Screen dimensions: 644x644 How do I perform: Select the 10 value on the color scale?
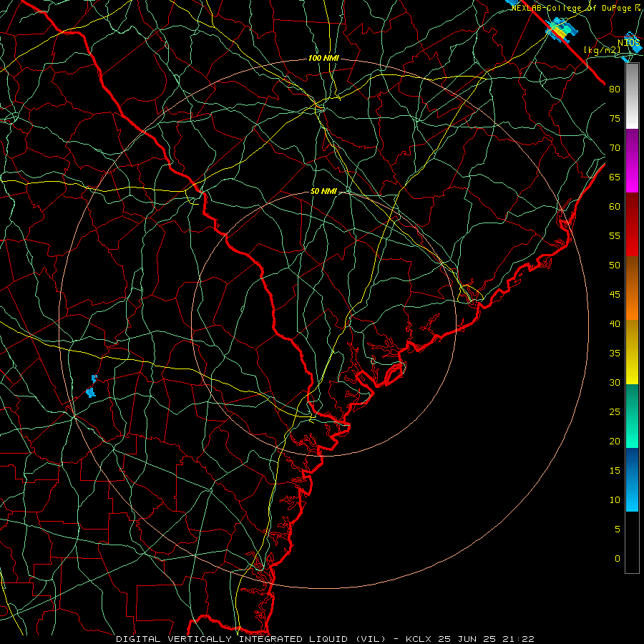(615, 500)
